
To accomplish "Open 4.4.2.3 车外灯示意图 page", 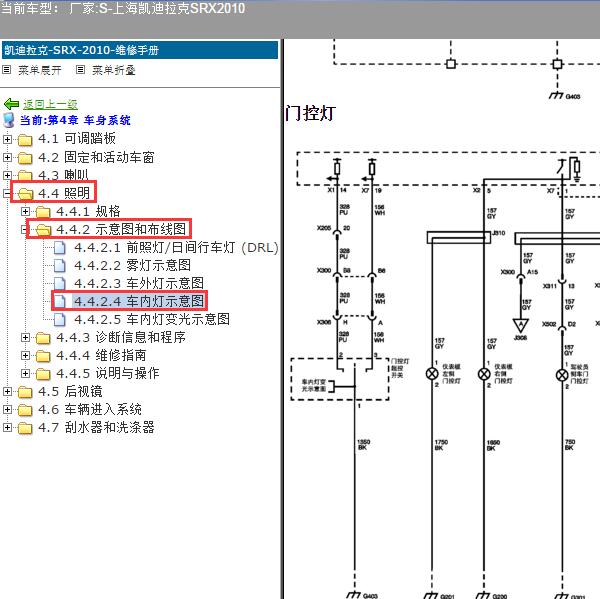I will 139,283.
